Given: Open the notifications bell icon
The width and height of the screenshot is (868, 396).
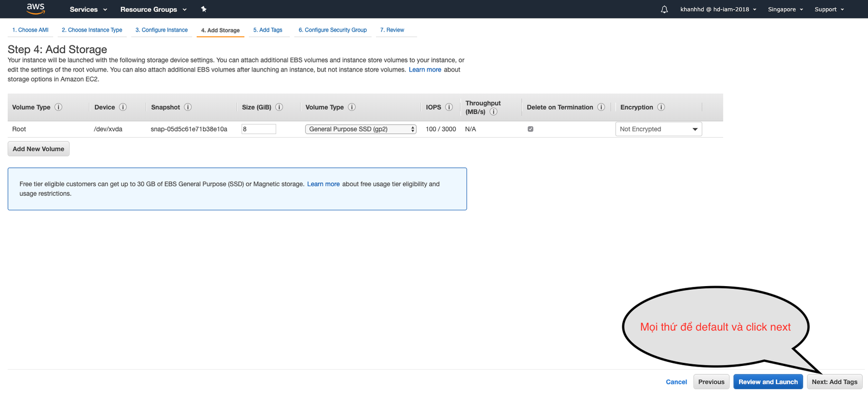Looking at the screenshot, I should point(664,9).
